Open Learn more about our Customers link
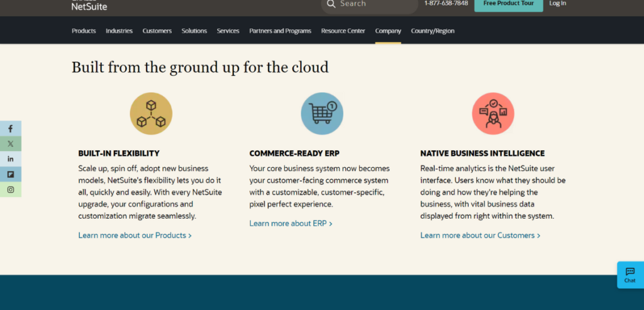The width and height of the screenshot is (644, 310). (x=480, y=235)
